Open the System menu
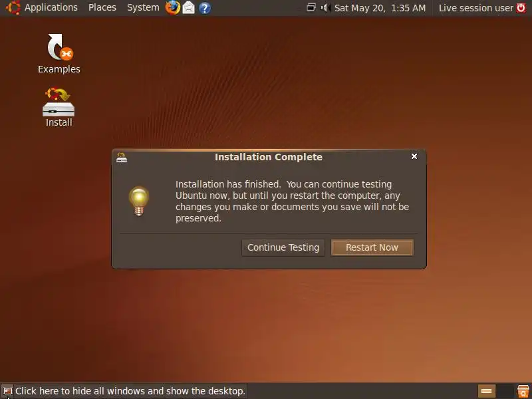Viewport: 532px width, 399px height. (x=143, y=7)
